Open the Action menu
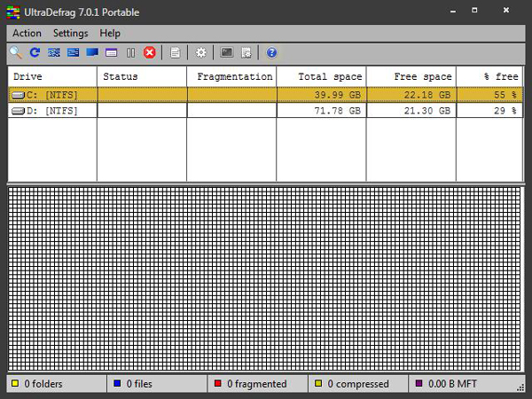This screenshot has width=532, height=399. click(x=27, y=33)
